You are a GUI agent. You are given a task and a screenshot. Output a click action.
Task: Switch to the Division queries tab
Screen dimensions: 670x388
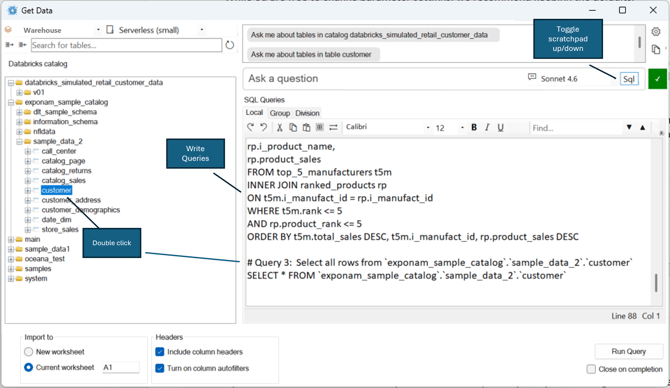click(x=307, y=113)
